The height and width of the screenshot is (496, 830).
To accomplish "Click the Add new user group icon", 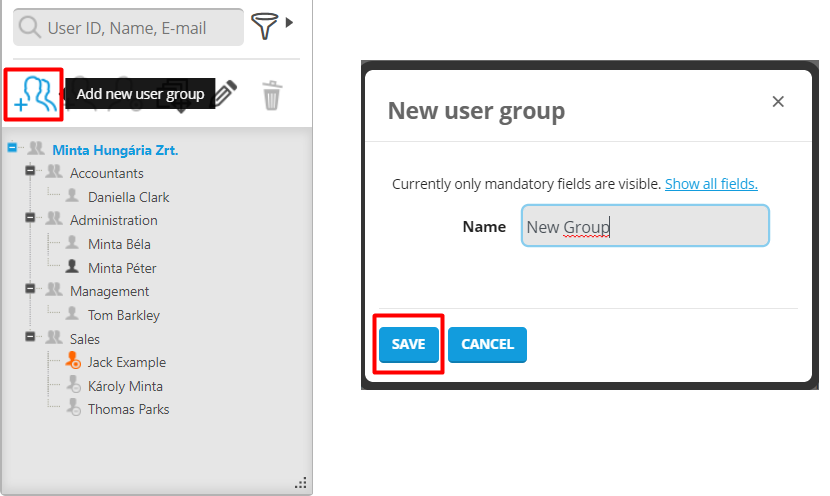I will (33, 94).
